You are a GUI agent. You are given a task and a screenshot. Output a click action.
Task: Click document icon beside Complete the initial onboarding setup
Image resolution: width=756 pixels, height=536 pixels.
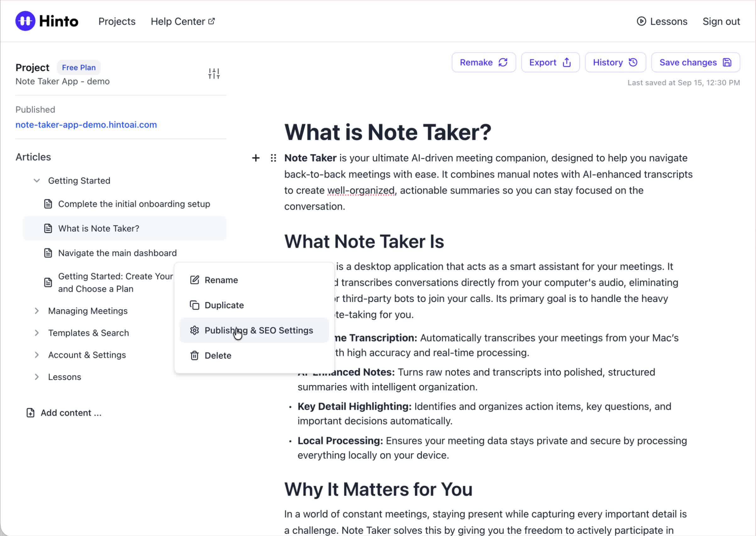[48, 204]
